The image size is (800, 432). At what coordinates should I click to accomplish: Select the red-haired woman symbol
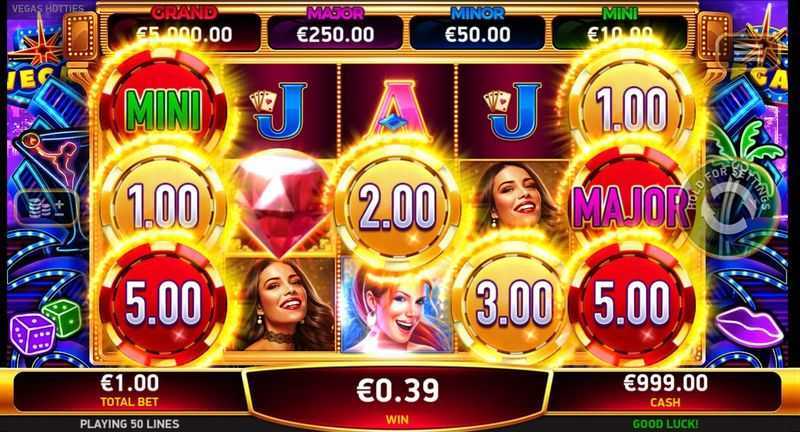tap(397, 305)
